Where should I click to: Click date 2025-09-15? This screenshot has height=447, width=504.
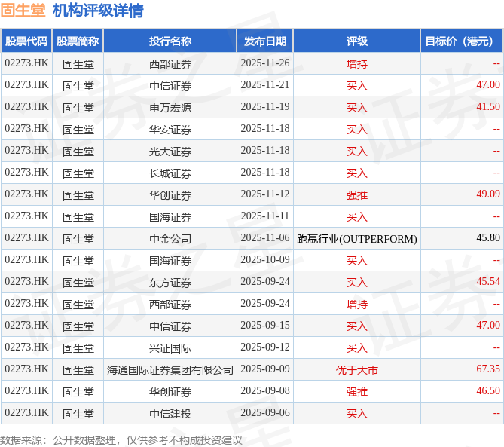(265, 326)
